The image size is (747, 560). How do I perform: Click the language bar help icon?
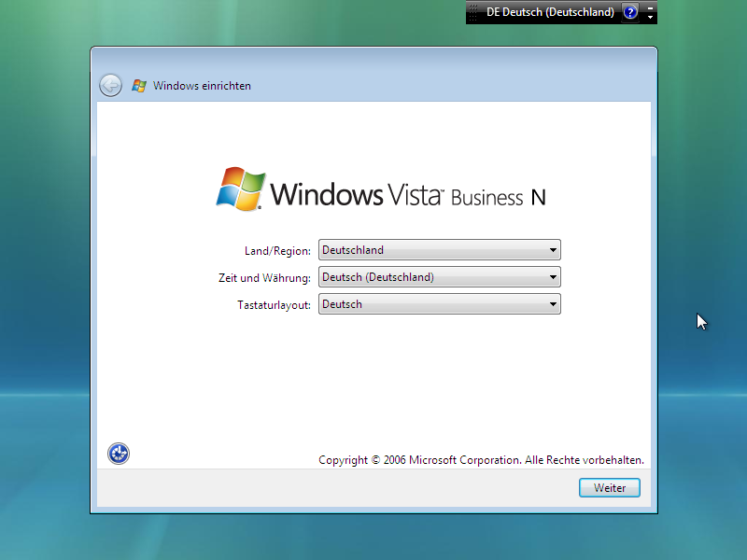click(x=630, y=12)
